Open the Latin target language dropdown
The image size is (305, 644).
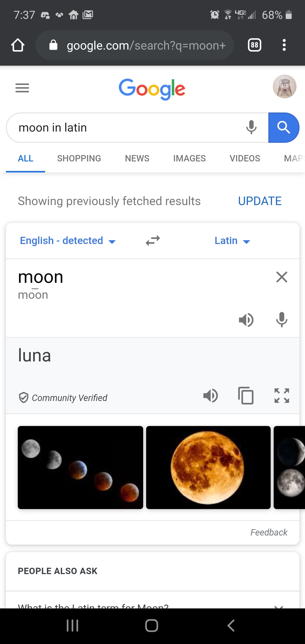click(232, 241)
